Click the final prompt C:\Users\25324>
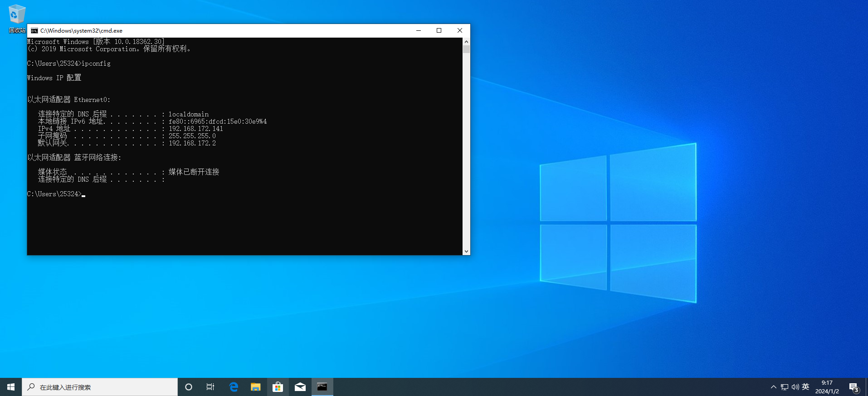 [x=54, y=194]
